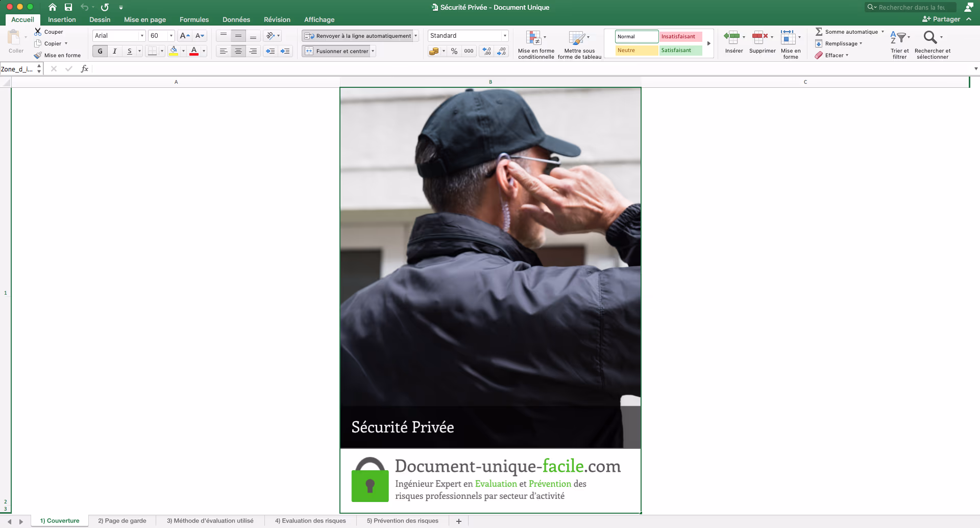Expand the cell styles gallery arrow
Screen dimensions: 980x528
pyautogui.click(x=708, y=43)
